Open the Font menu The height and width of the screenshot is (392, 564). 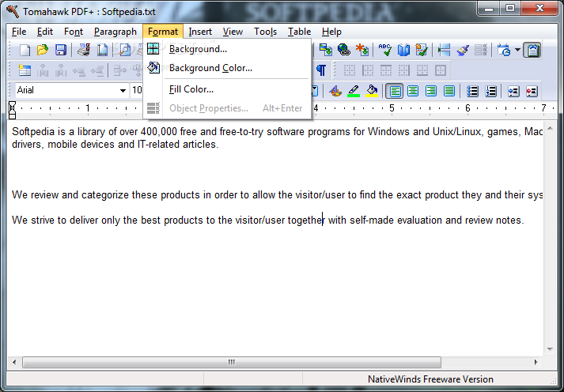click(x=74, y=32)
